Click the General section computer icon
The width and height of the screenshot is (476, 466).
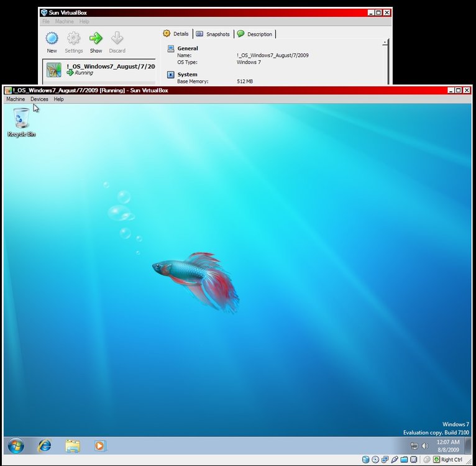pyautogui.click(x=171, y=48)
